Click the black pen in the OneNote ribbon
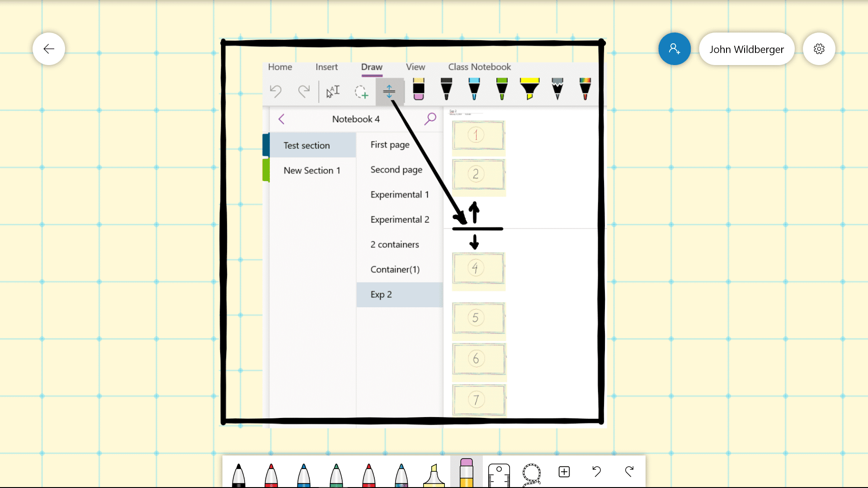Viewport: 868px width, 488px height. coord(446,89)
